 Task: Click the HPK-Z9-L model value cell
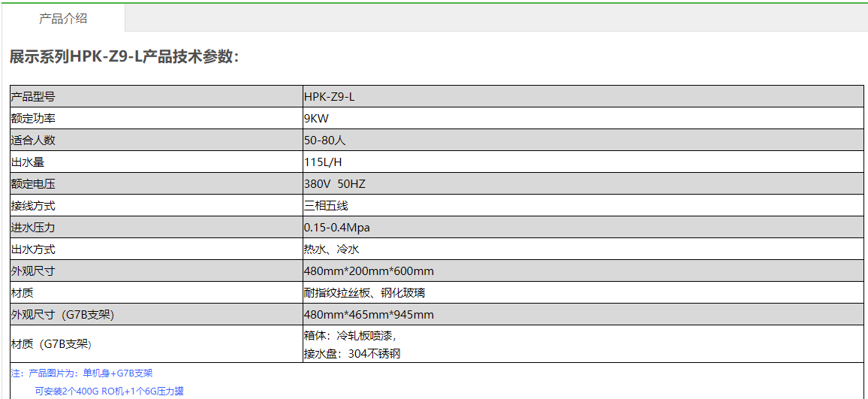tap(329, 96)
